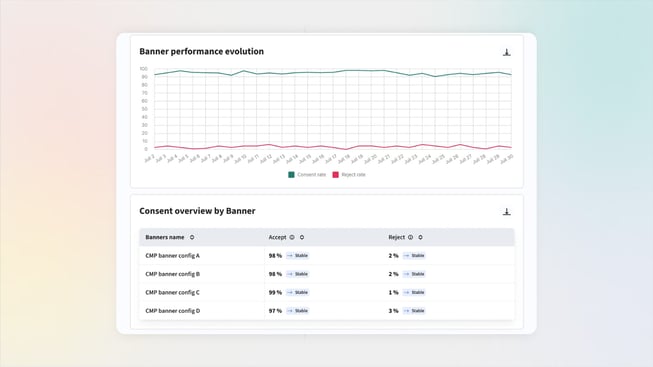Click Stable badge in config C reject cell
The height and width of the screenshot is (367, 653).
click(414, 292)
